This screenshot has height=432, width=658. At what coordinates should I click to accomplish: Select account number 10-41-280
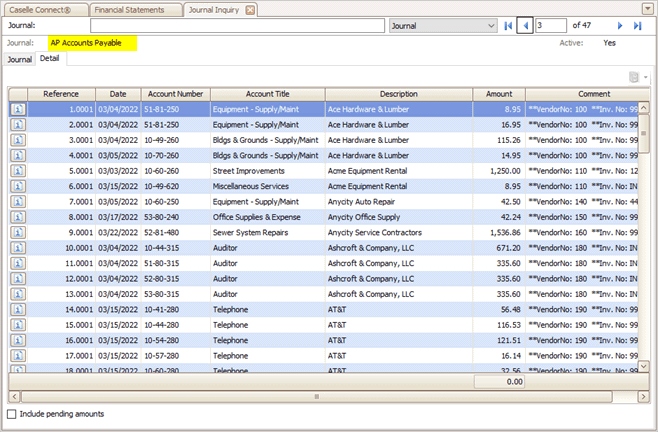175,309
